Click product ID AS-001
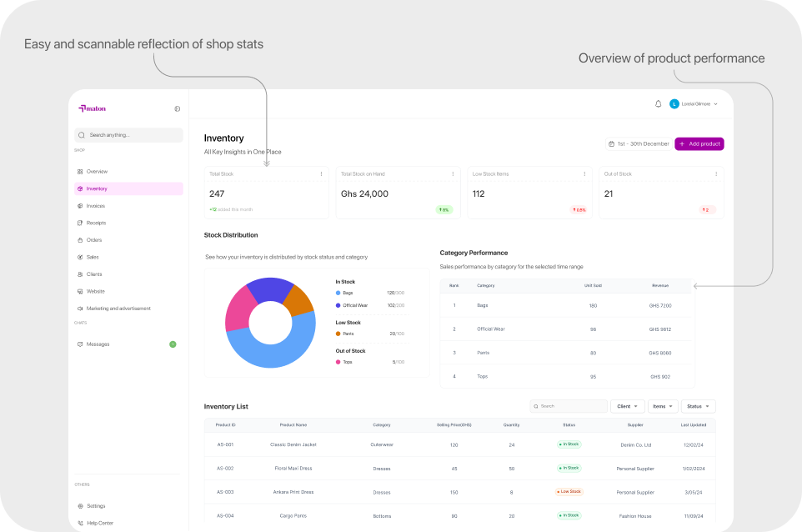 click(225, 445)
